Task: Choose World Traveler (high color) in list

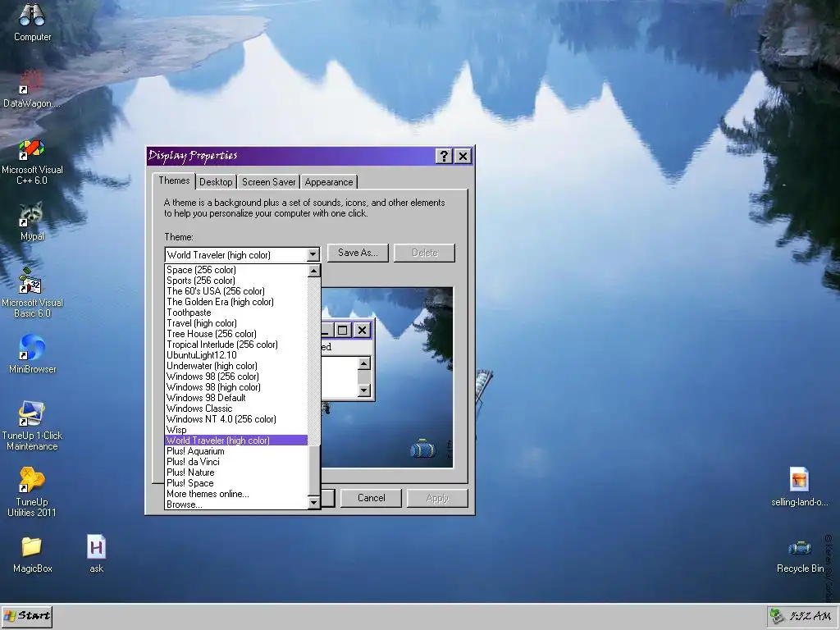Action: point(236,441)
